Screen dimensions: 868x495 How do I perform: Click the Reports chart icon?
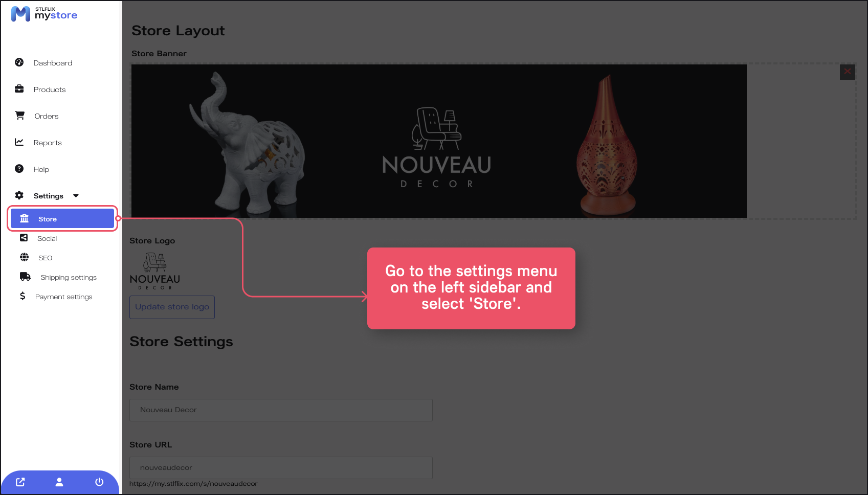19,142
